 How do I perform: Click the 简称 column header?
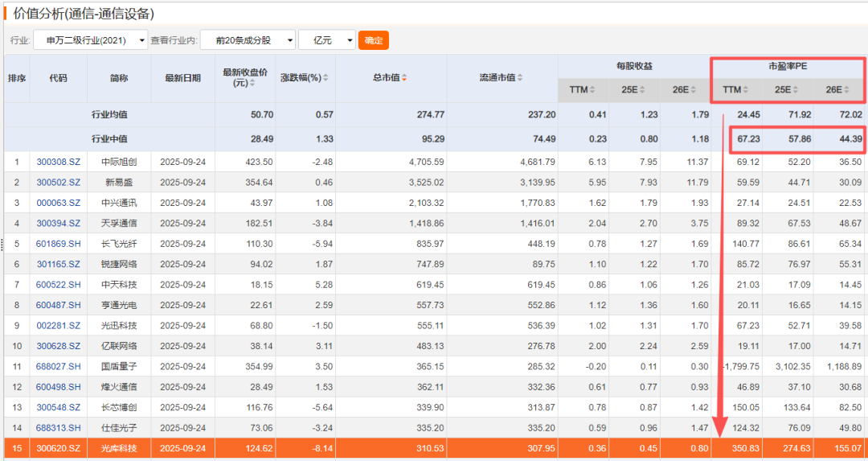[119, 78]
